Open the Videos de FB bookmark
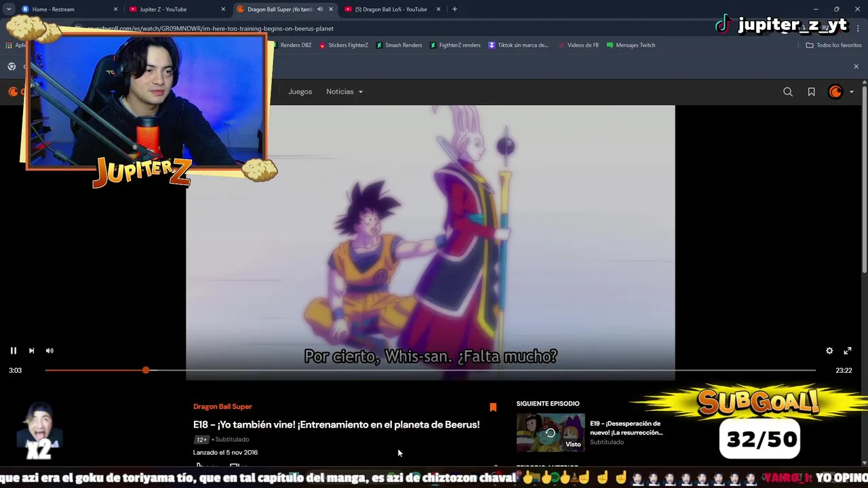This screenshot has width=868, height=488. pos(578,45)
